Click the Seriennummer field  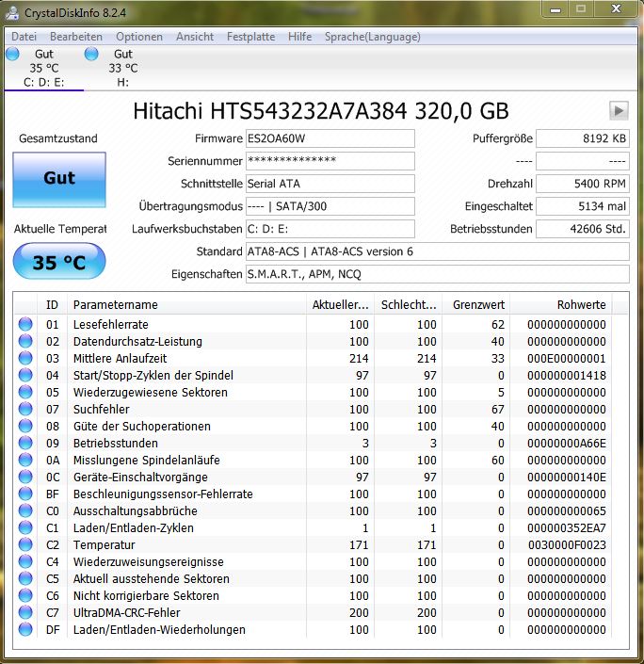(330, 161)
